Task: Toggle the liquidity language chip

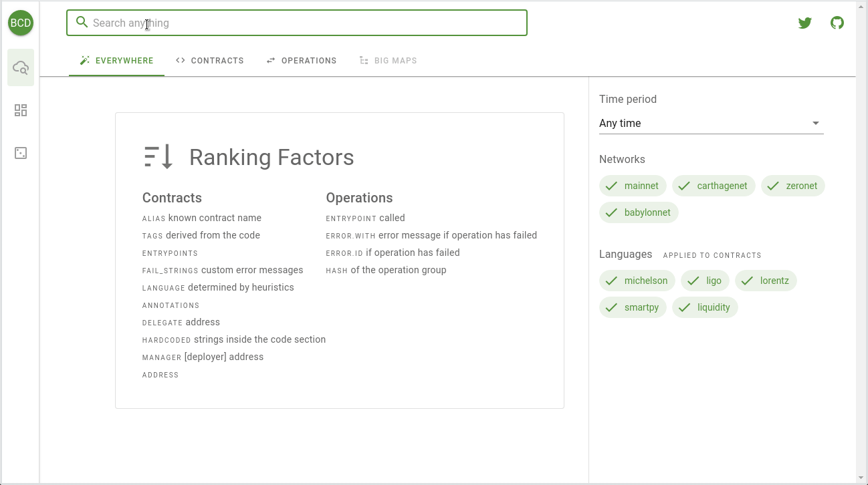Action: click(x=705, y=307)
